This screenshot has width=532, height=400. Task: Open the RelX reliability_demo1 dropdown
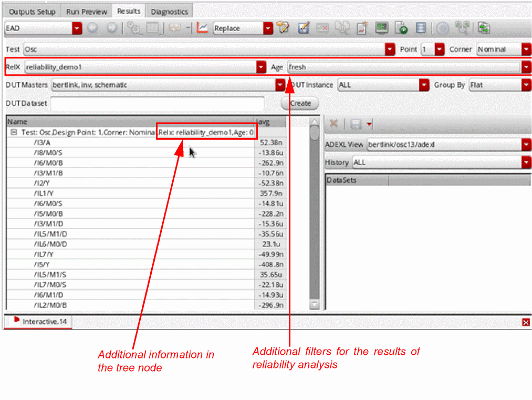click(260, 67)
